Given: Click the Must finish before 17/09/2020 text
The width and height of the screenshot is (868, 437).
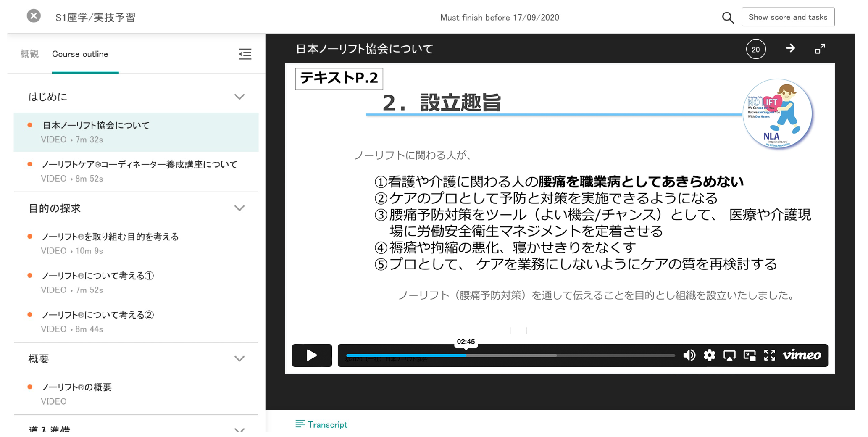Looking at the screenshot, I should tap(500, 18).
